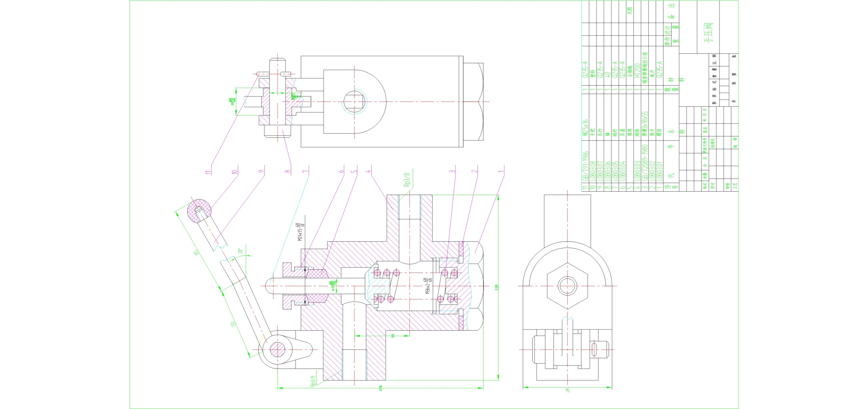Click the upper Rp3/8 port label
Screen dimensions: 868x409
(407, 180)
